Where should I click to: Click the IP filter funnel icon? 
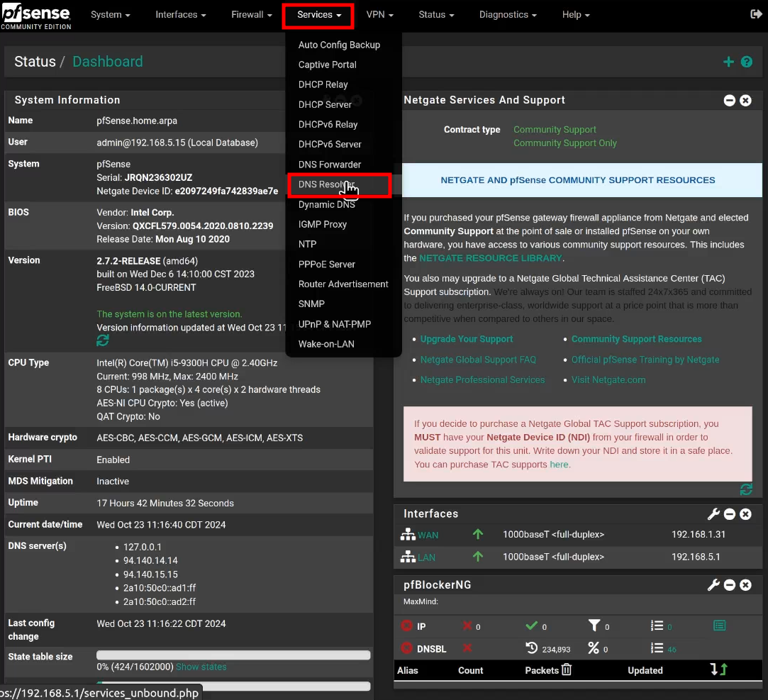(594, 626)
